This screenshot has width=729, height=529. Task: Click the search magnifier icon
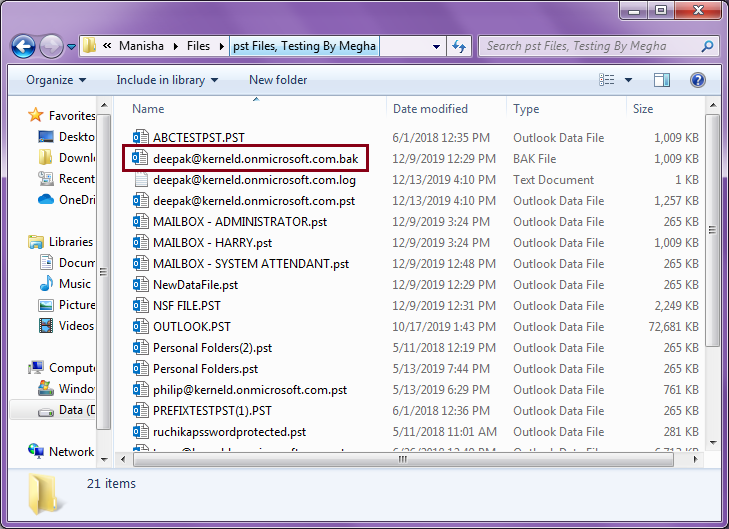707,46
